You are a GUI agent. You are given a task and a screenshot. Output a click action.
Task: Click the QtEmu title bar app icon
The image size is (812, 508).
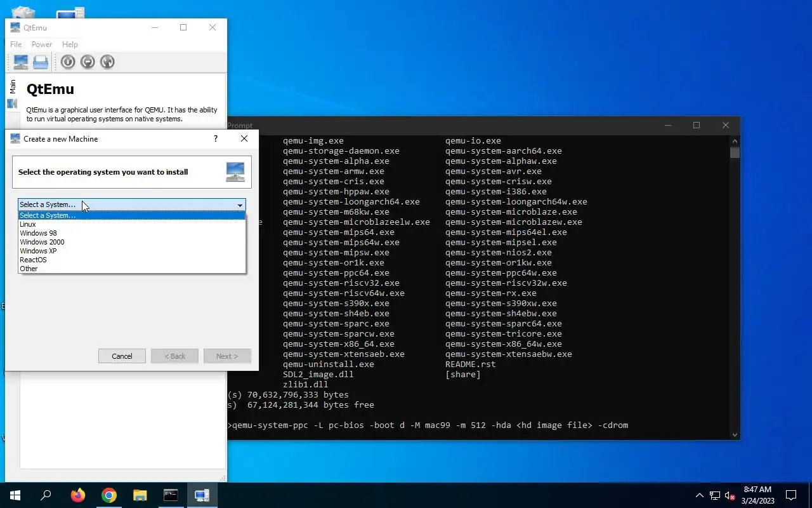[15, 27]
